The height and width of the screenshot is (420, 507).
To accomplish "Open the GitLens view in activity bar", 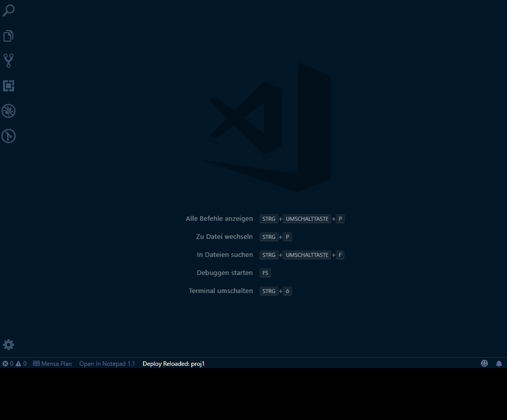I will tap(9, 136).
